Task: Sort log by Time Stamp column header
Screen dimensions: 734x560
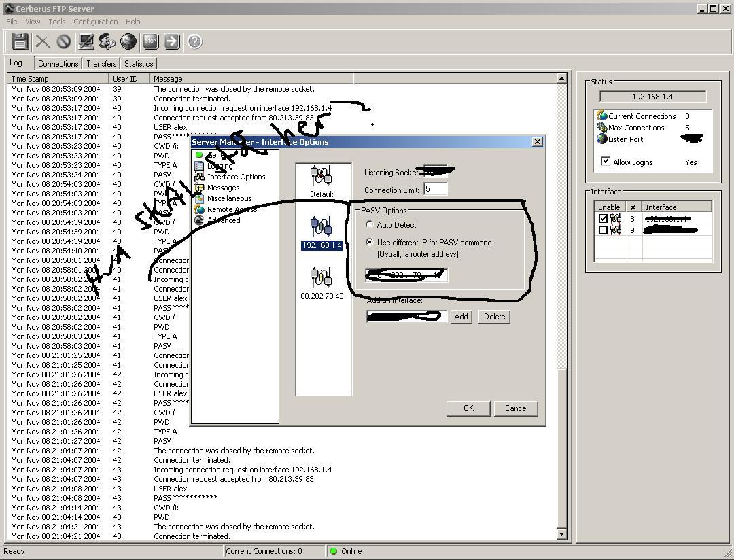Action: click(x=58, y=79)
